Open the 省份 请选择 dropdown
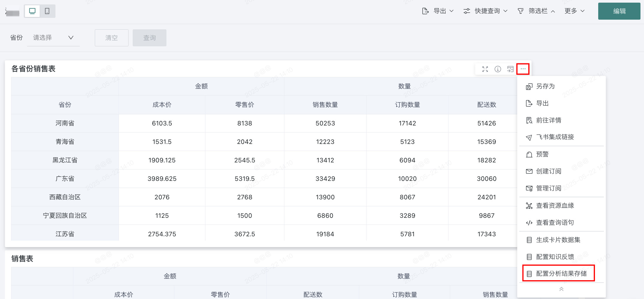The height and width of the screenshot is (299, 644). (53, 38)
